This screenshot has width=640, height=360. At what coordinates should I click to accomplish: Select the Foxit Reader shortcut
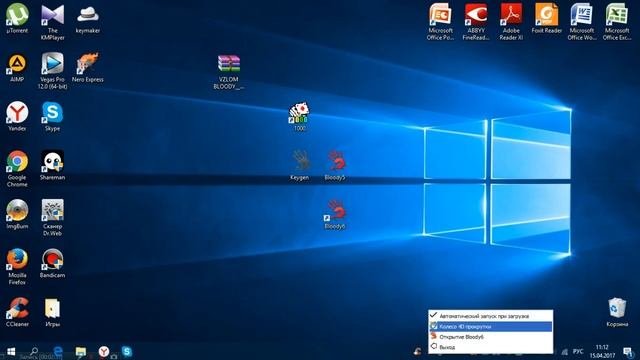coord(547,19)
